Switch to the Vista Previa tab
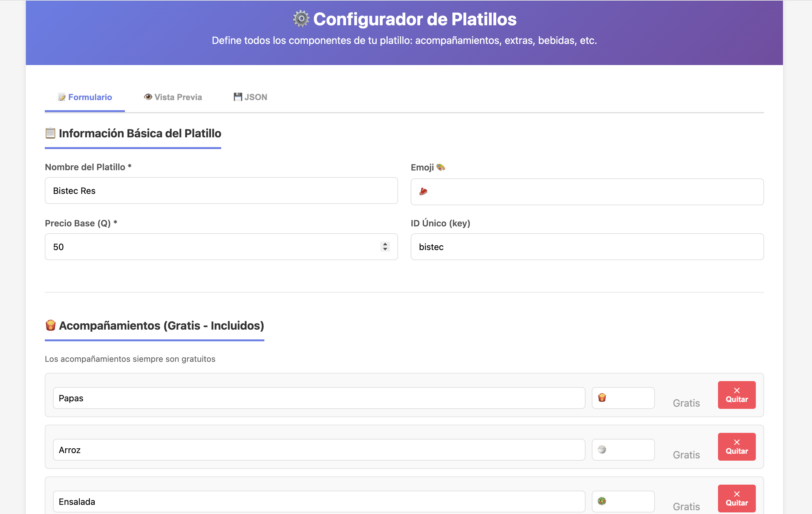This screenshot has width=812, height=514. click(173, 97)
